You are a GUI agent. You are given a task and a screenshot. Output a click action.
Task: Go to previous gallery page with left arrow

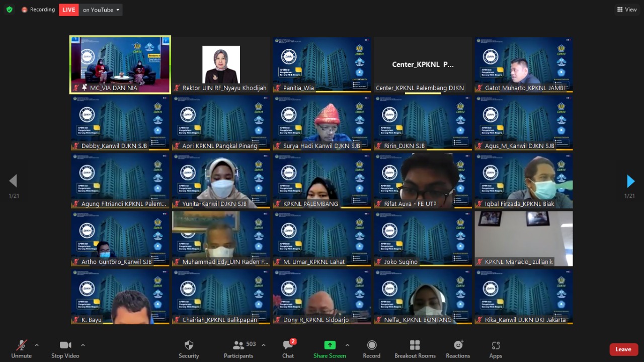click(13, 181)
